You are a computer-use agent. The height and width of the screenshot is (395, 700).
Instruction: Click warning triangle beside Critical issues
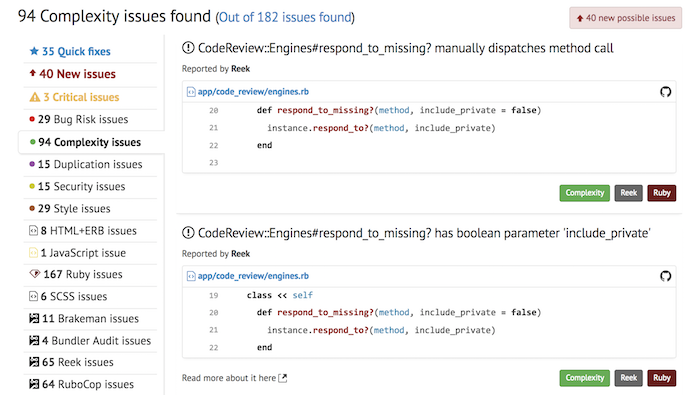point(35,97)
